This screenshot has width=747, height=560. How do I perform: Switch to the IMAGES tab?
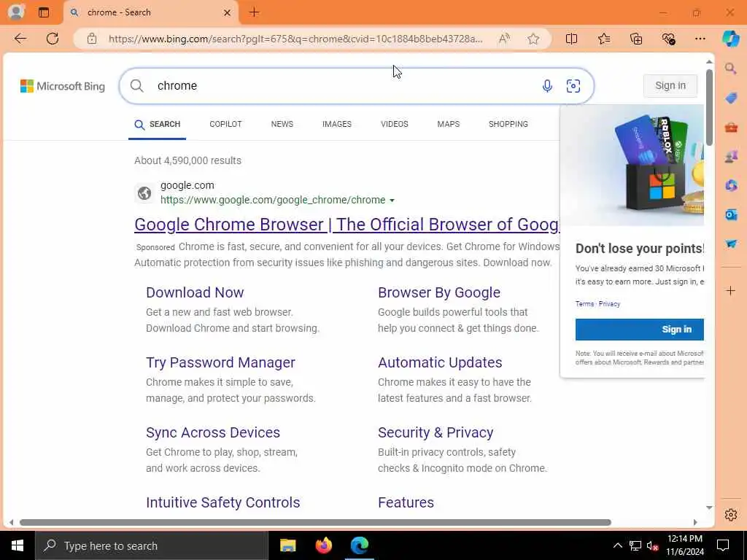click(337, 124)
